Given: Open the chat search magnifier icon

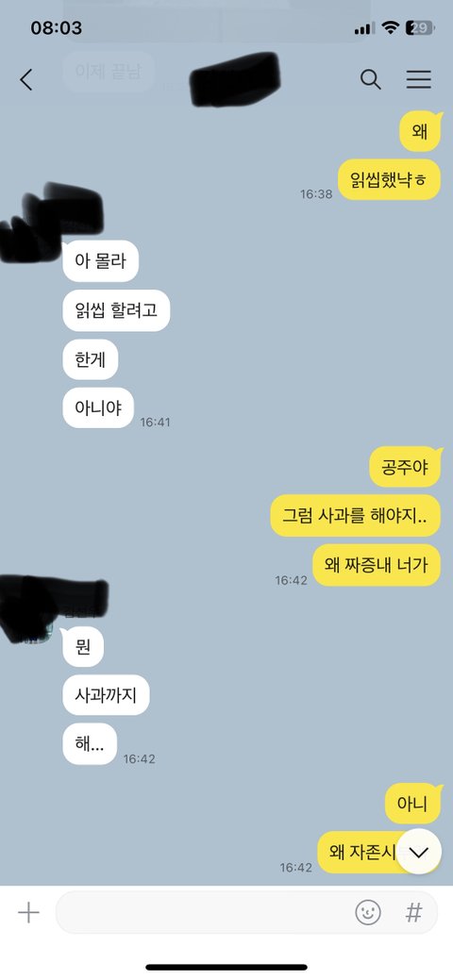Looking at the screenshot, I should click(370, 79).
